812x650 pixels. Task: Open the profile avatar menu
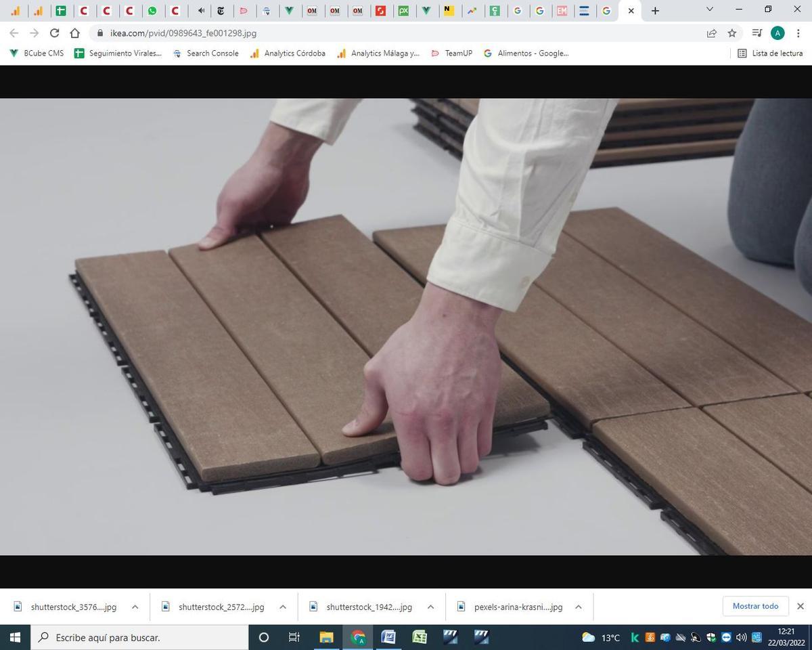click(x=779, y=32)
